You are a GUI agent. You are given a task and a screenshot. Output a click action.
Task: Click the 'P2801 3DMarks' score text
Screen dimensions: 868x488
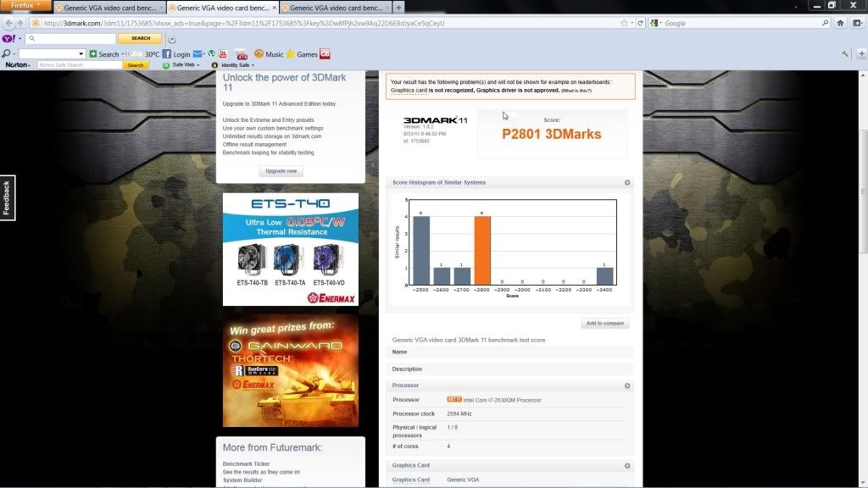(x=551, y=134)
